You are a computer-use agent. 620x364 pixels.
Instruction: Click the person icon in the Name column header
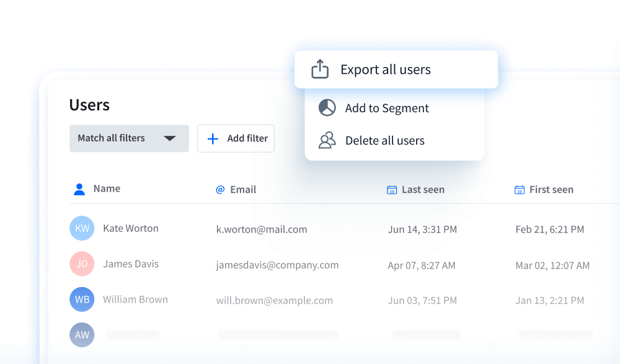[x=79, y=189]
